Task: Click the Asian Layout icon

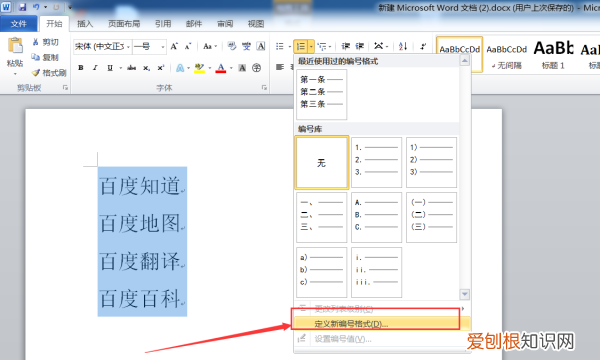Action: click(378, 46)
